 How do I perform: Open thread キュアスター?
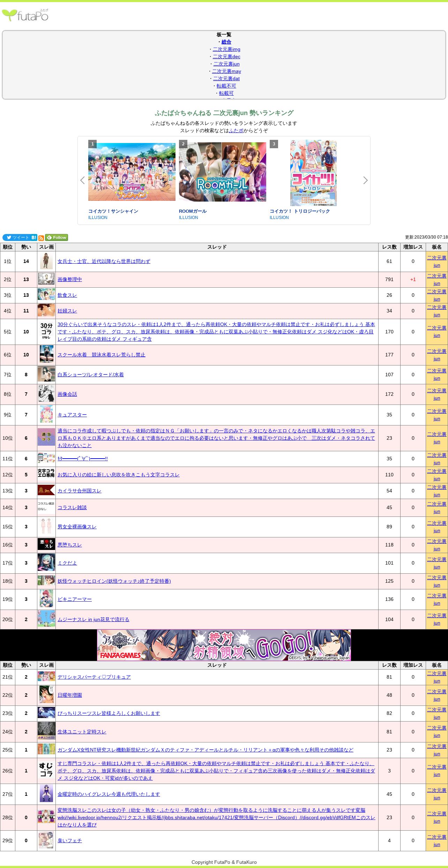pos(72,415)
